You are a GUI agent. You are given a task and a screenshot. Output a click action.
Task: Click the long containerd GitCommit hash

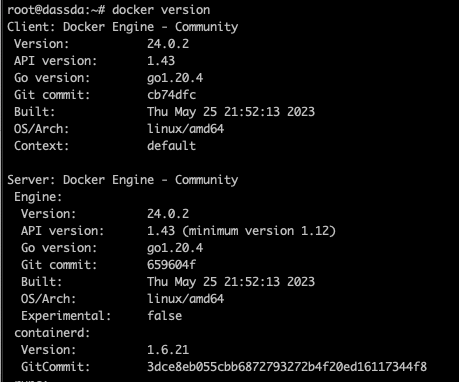pos(287,367)
